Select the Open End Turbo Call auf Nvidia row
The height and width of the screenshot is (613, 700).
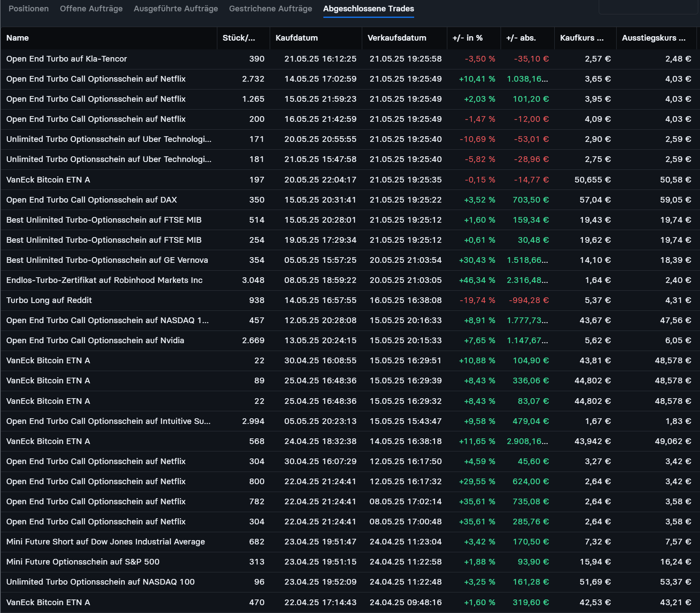tap(350, 340)
